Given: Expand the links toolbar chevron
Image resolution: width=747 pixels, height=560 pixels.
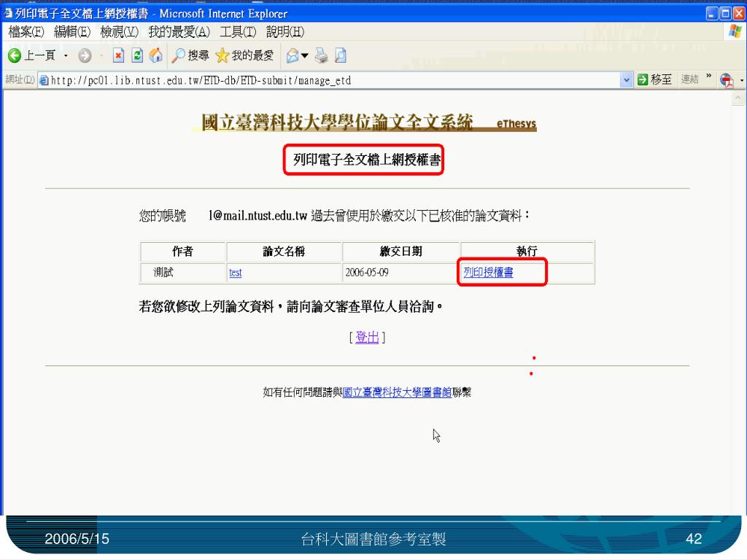Looking at the screenshot, I should click(x=708, y=76).
